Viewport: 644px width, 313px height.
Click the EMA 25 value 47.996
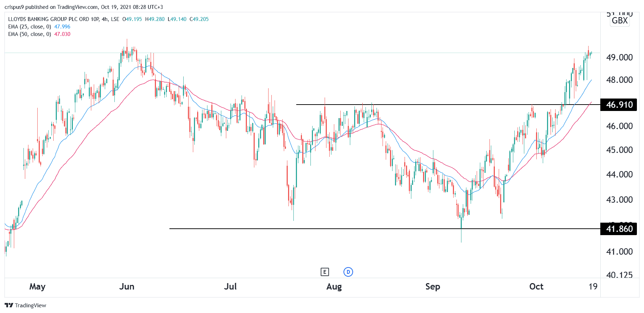[x=62, y=27]
